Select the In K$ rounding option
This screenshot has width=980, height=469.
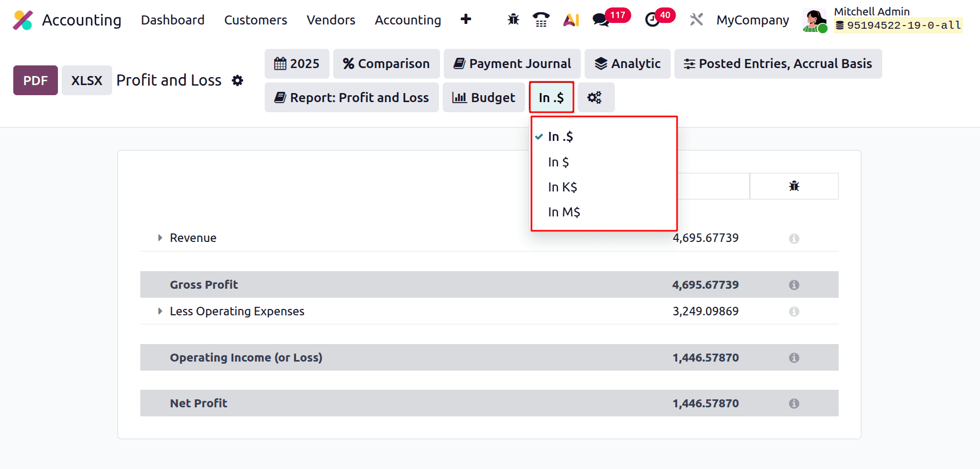click(x=604, y=187)
